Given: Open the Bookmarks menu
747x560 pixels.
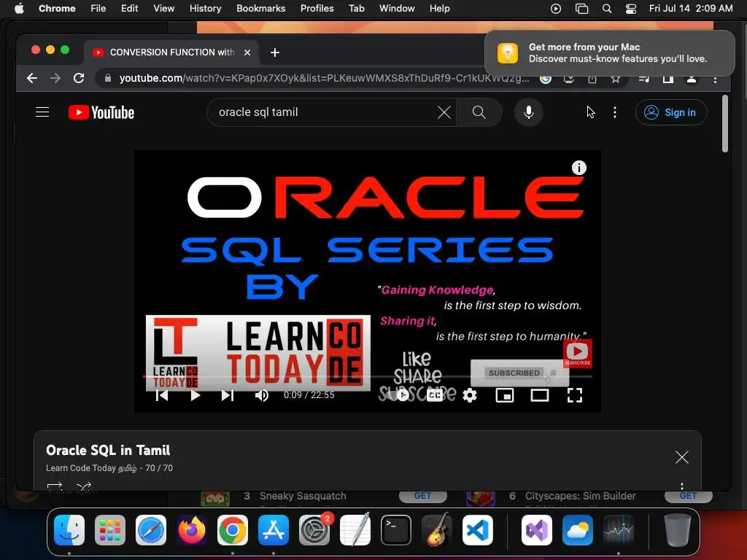Looking at the screenshot, I should click(x=260, y=9).
